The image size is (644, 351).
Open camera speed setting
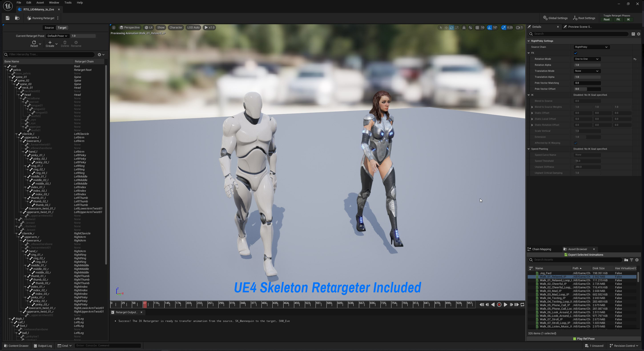(x=519, y=28)
